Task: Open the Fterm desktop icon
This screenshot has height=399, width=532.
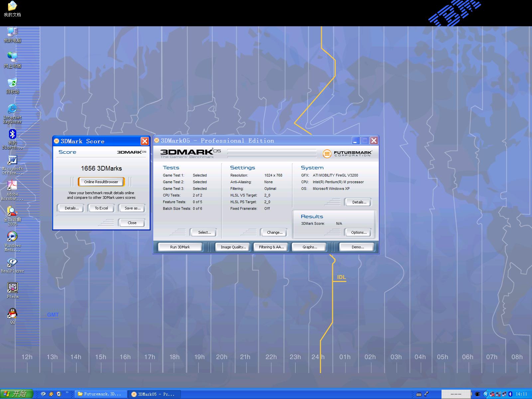Action: (13, 288)
